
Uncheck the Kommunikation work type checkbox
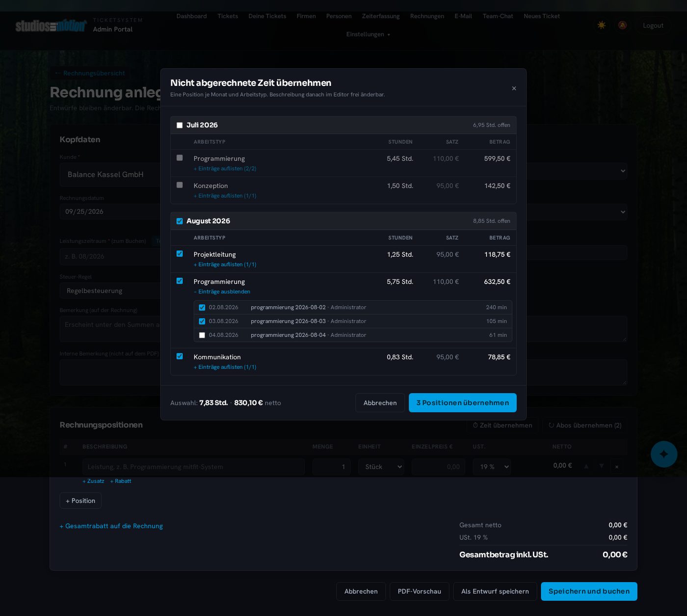pyautogui.click(x=180, y=356)
